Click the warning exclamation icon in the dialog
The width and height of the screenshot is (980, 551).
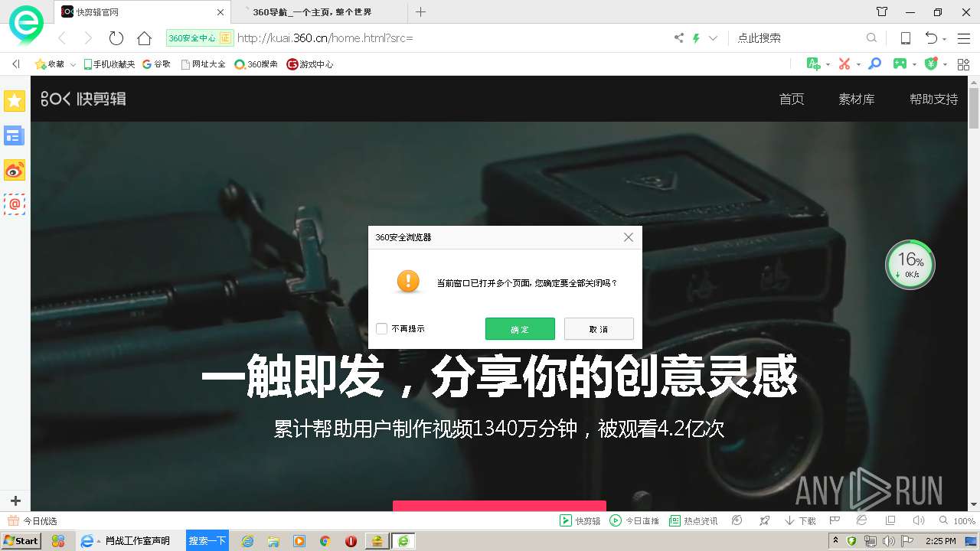point(408,281)
